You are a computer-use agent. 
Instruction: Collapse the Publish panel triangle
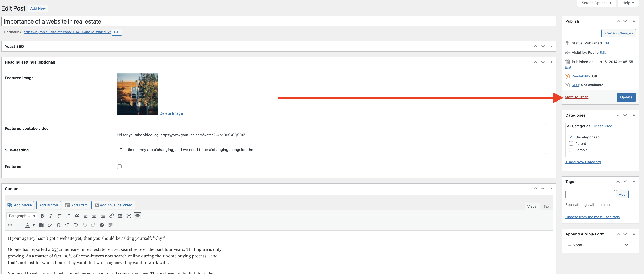click(x=634, y=21)
